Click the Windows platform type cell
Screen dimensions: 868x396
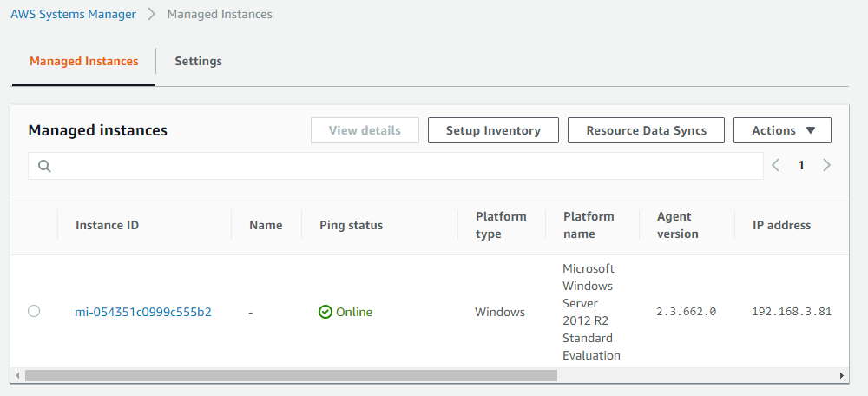click(500, 313)
